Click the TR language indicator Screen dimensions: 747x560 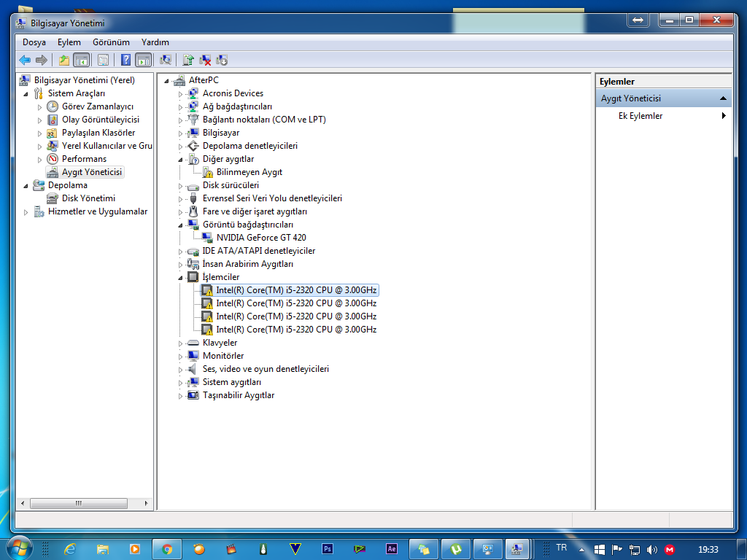[x=562, y=548]
